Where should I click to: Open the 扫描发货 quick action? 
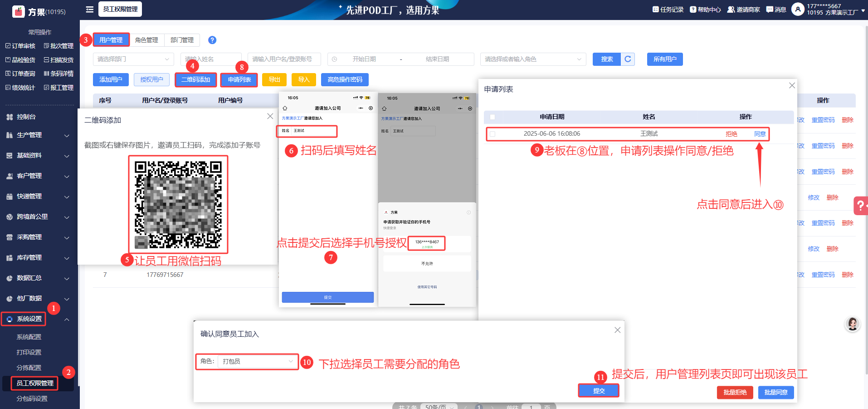pos(59,60)
